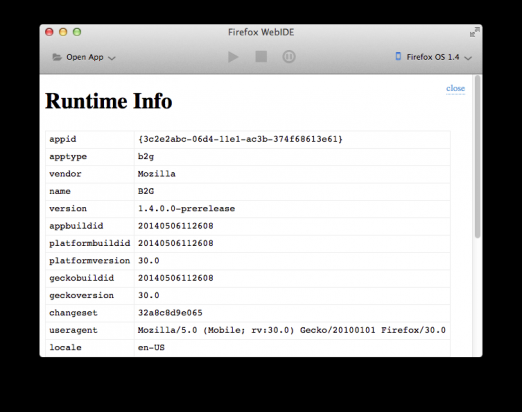The image size is (522, 412).
Task: Click the yellow minimize window button
Action: pyautogui.click(x=63, y=32)
